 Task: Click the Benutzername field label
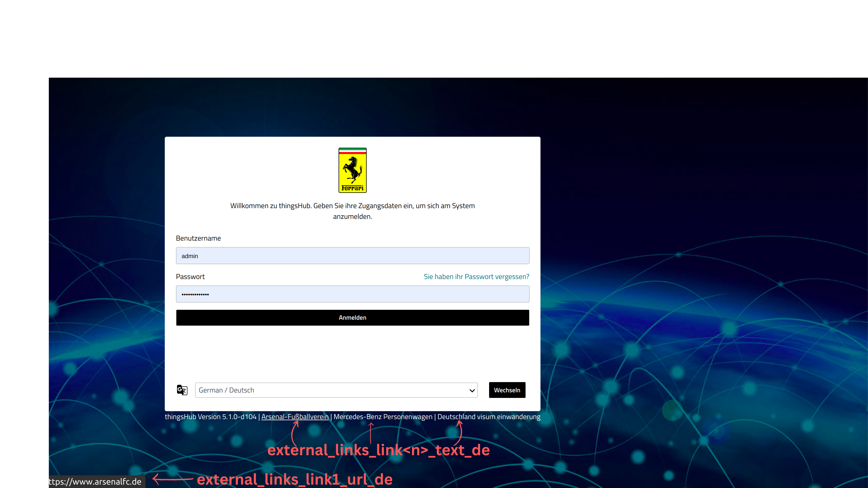198,238
